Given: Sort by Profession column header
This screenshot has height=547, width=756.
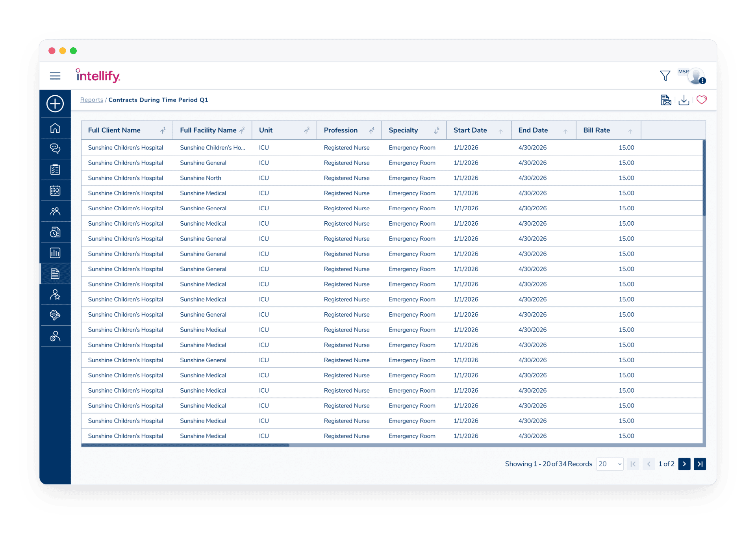Looking at the screenshot, I should (349, 130).
